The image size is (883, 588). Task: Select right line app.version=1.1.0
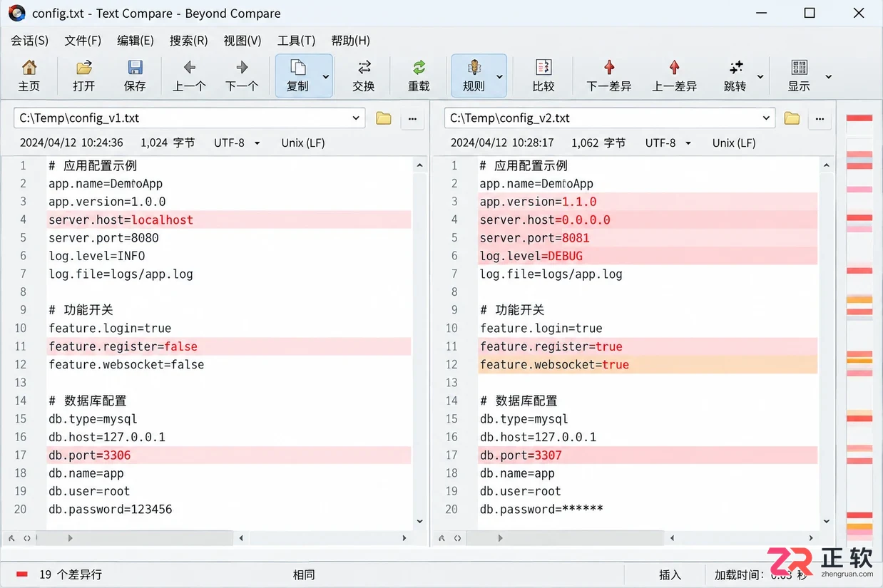pyautogui.click(x=648, y=202)
